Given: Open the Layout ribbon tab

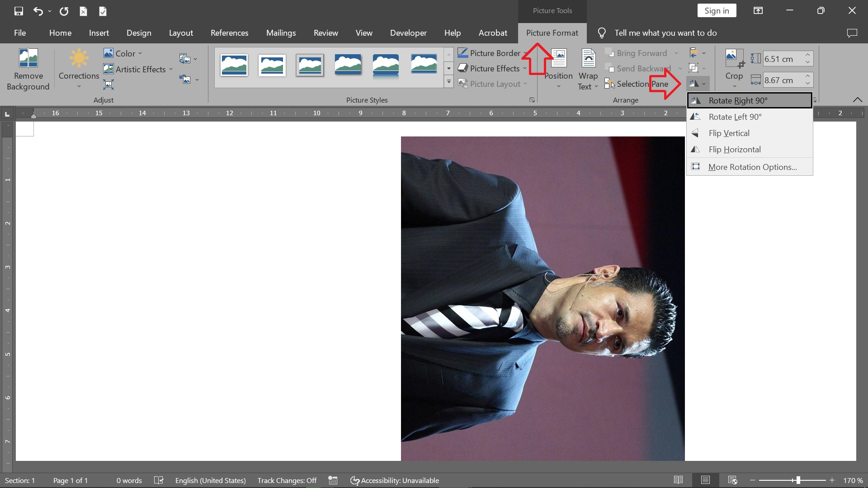Looking at the screenshot, I should (181, 33).
